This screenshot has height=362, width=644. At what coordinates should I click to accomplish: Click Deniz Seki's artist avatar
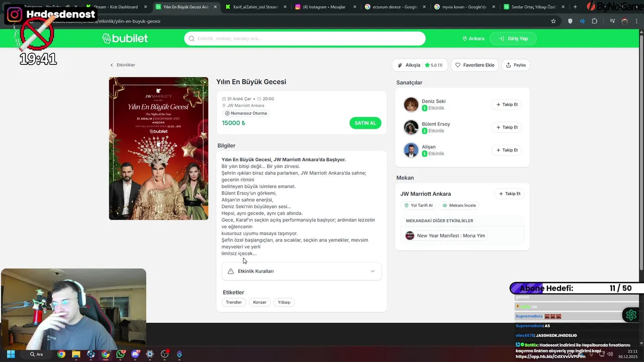click(x=411, y=105)
